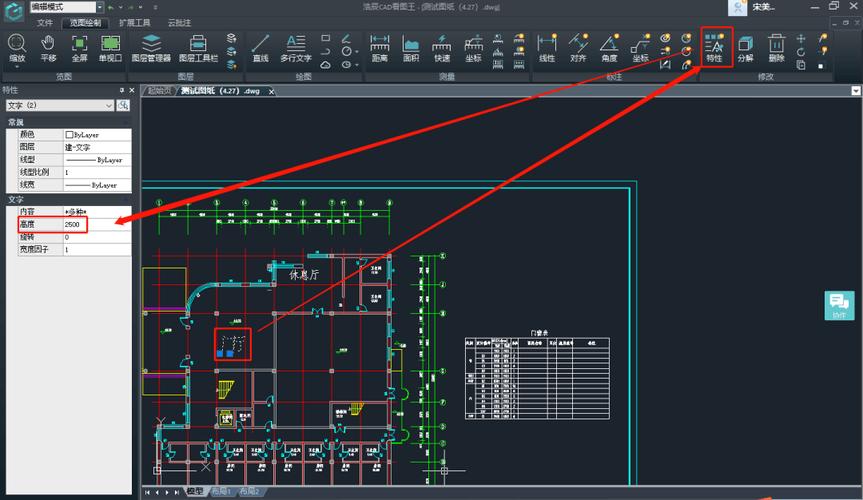Viewport: 863px width, 500px height.
Task: Open the 编辑模式 mode dropdown
Action: click(100, 7)
